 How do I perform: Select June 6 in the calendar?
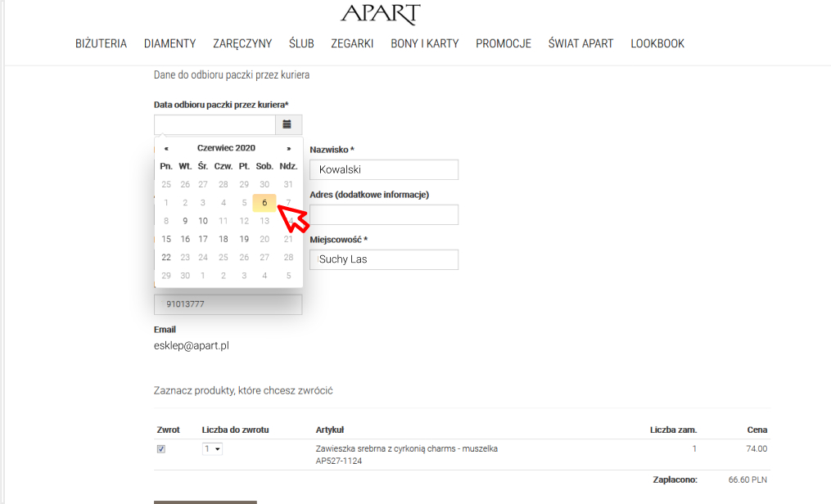click(264, 203)
